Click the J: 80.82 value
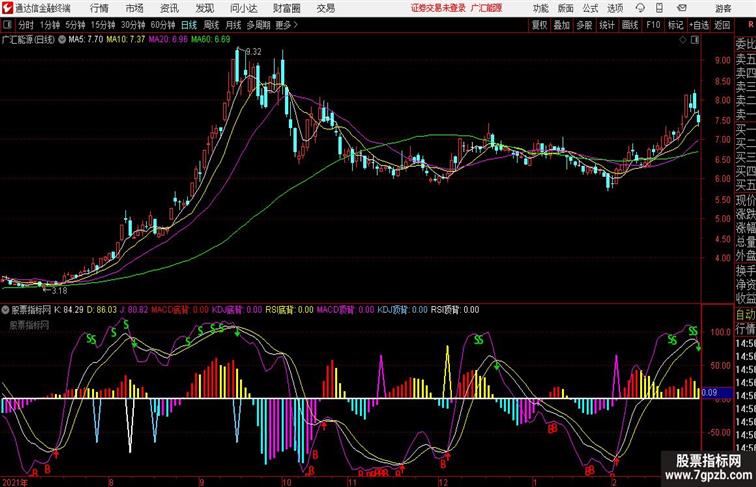756x487 pixels. [135, 310]
